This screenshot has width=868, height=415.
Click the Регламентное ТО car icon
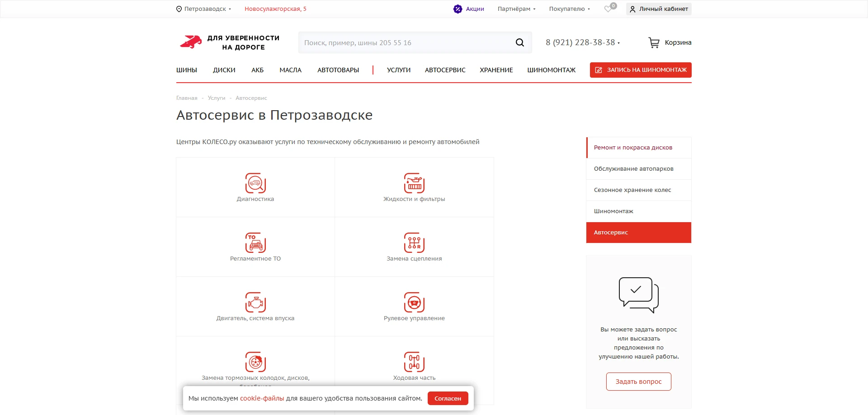tap(255, 242)
